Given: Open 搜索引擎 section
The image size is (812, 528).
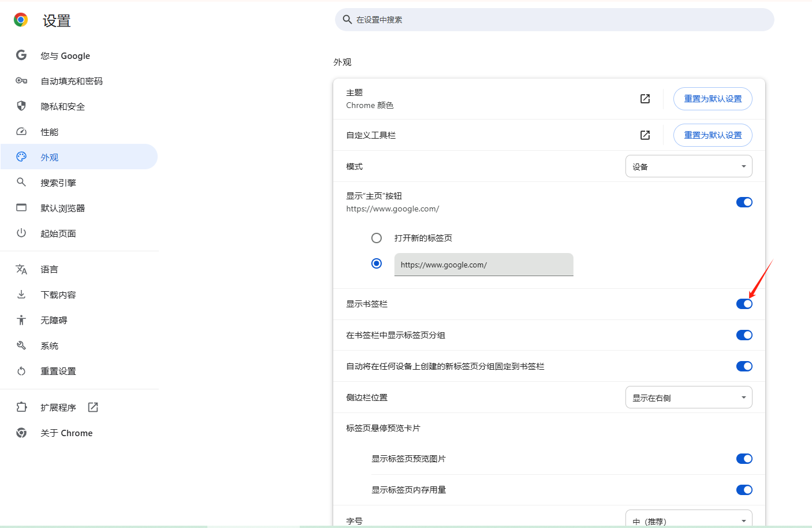Looking at the screenshot, I should (79, 183).
